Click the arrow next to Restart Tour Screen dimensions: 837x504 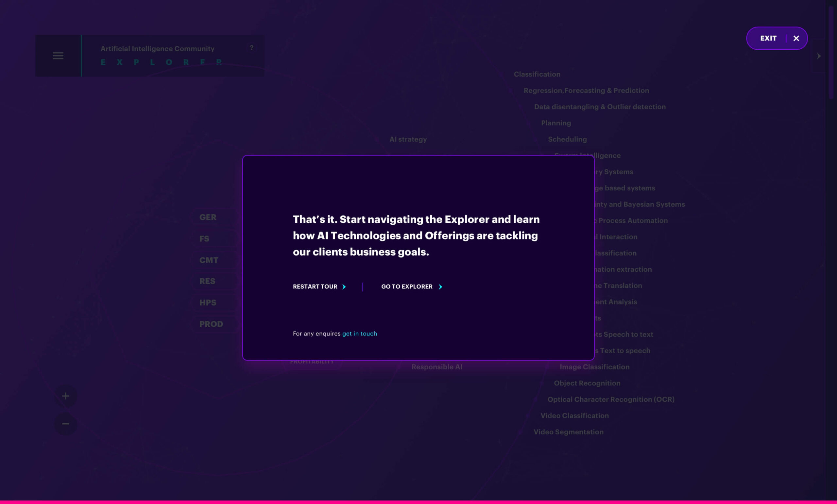344,287
